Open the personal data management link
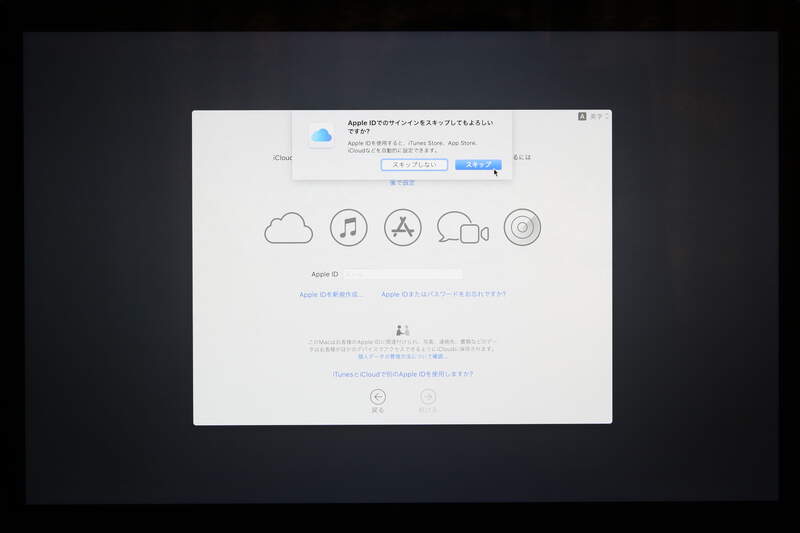This screenshot has width=800, height=533. tap(403, 357)
